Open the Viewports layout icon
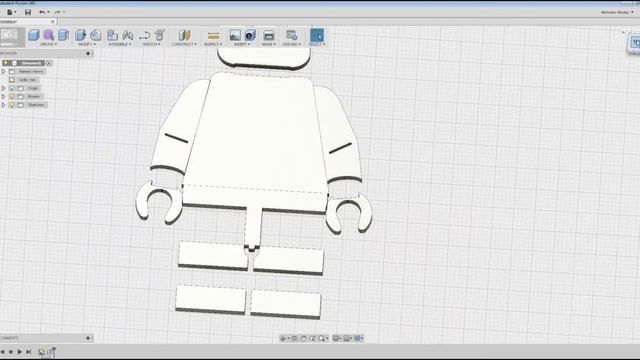The image size is (640, 360). point(357,338)
